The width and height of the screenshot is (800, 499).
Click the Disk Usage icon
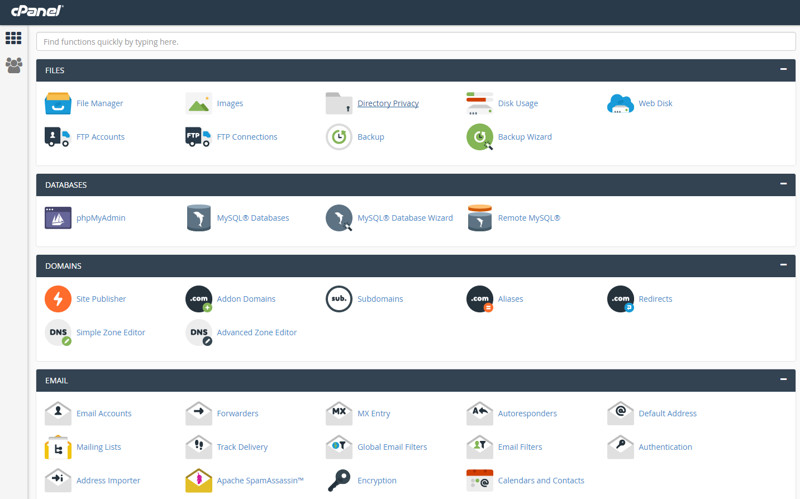pyautogui.click(x=480, y=103)
